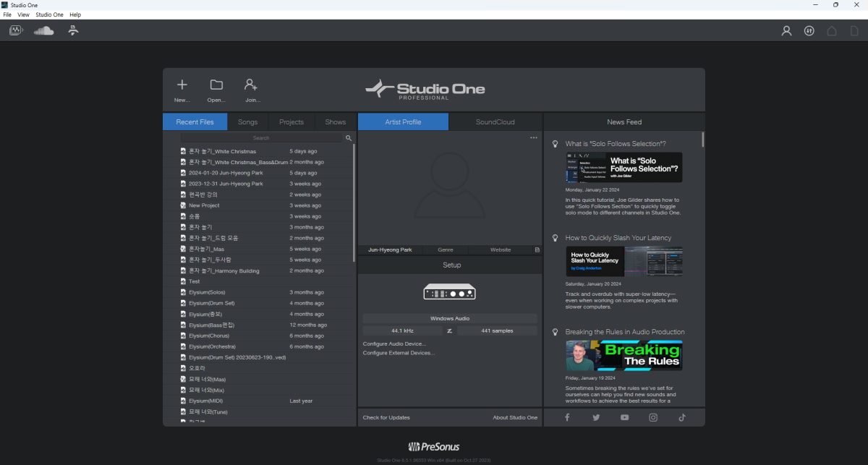Select recent file named Test

265,281
